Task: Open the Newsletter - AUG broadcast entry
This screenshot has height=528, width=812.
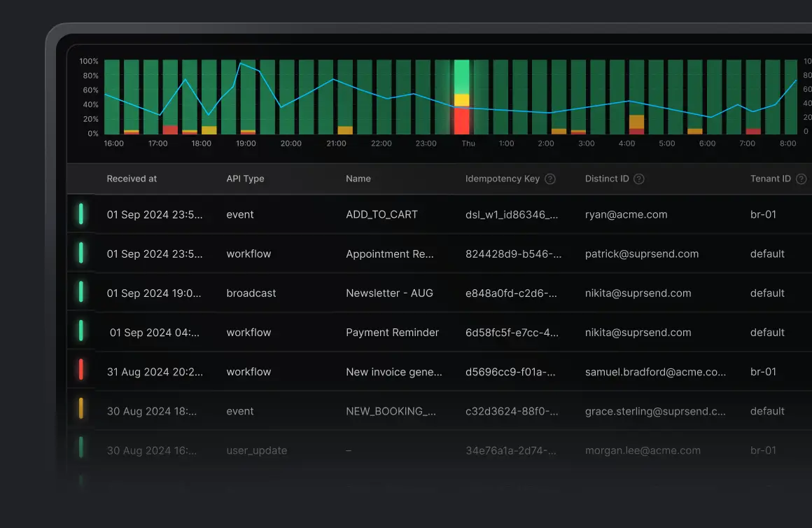Action: click(x=389, y=293)
